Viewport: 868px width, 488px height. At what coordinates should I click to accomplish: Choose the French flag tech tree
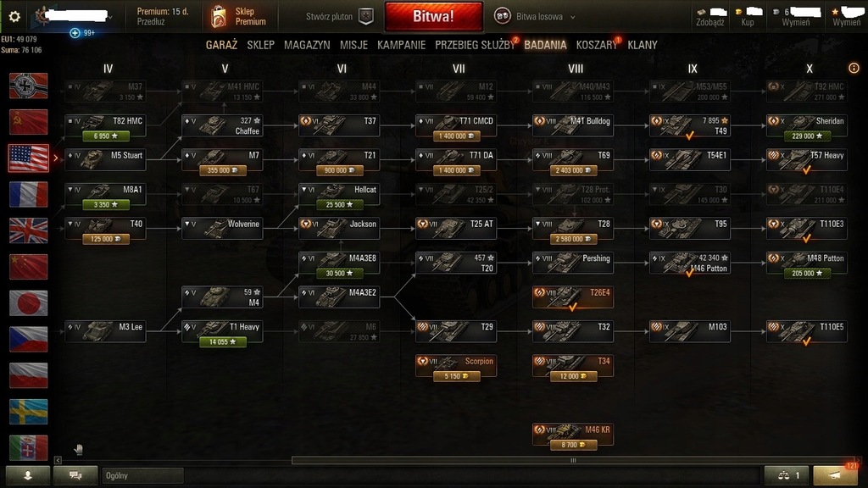click(28, 194)
